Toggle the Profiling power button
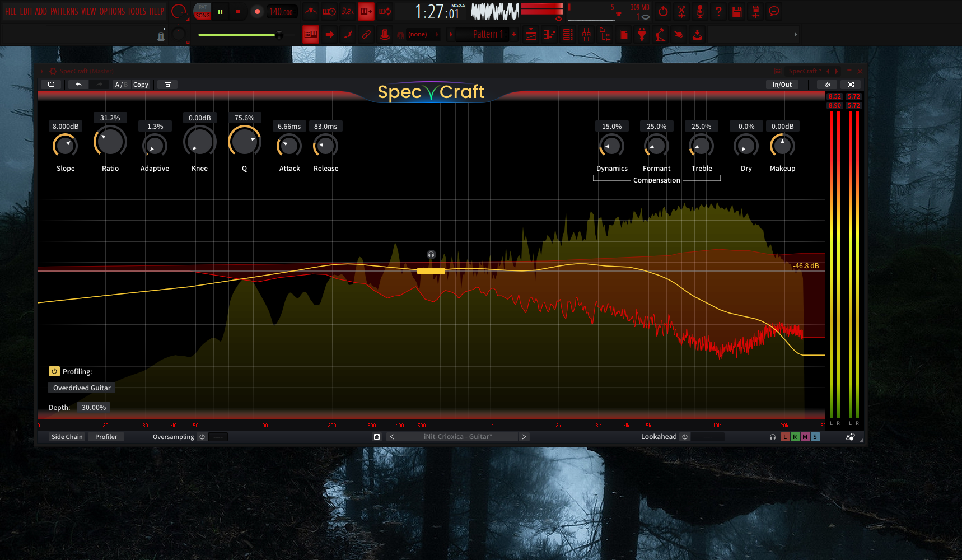This screenshot has height=560, width=962. pyautogui.click(x=54, y=371)
